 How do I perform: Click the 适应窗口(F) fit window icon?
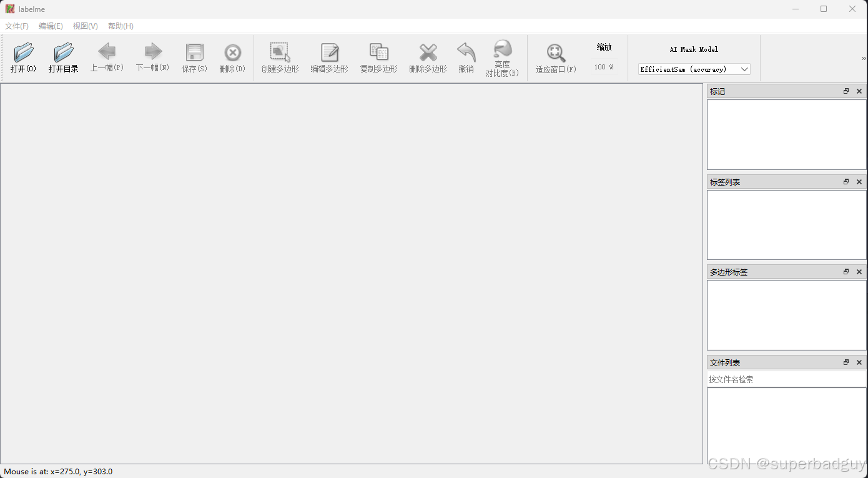click(x=555, y=52)
